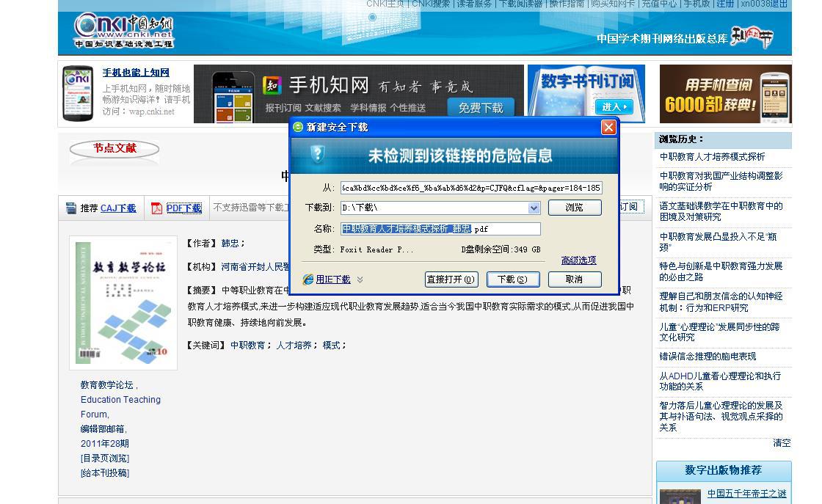Viewport: 822px width, 504px height.
Task: Open the [目录页浏览] link
Action: pyautogui.click(x=105, y=459)
